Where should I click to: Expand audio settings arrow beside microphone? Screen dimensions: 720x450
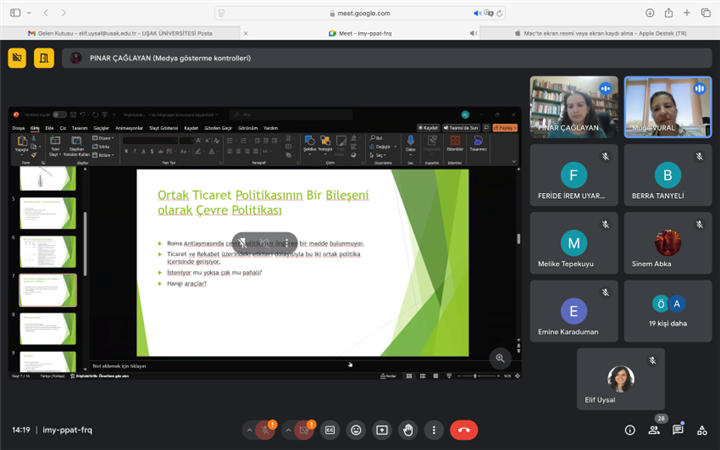tap(249, 430)
